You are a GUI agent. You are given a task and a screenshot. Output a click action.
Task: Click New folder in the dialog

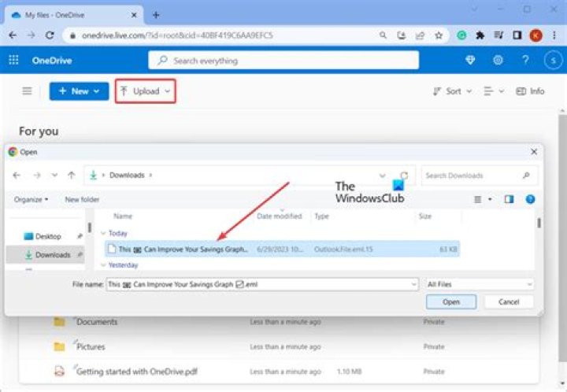click(x=82, y=199)
